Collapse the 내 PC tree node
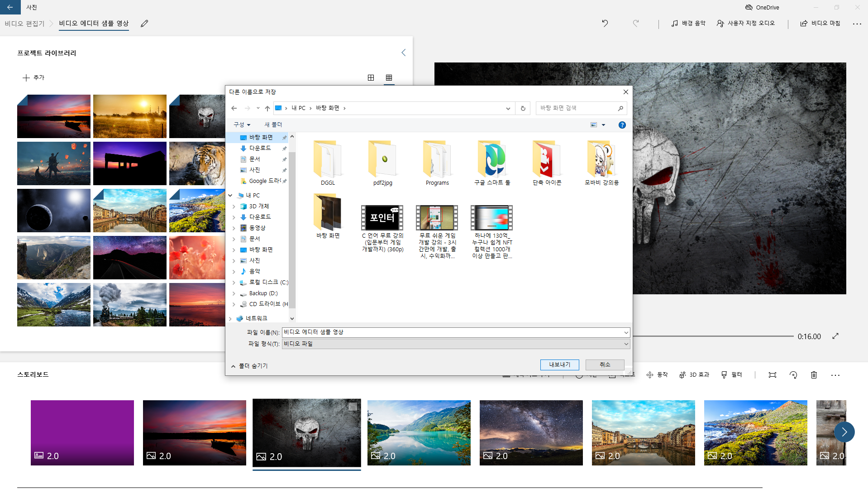868x489 pixels. (x=230, y=195)
